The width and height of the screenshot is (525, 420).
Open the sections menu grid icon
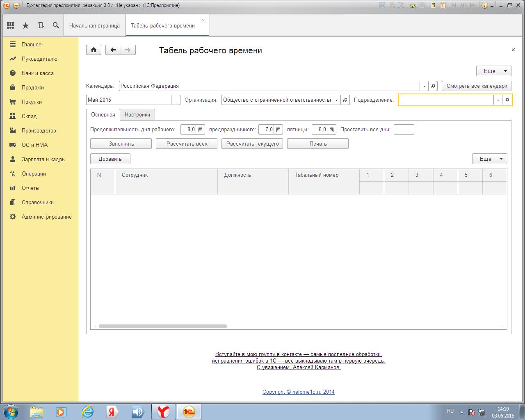pyautogui.click(x=11, y=25)
